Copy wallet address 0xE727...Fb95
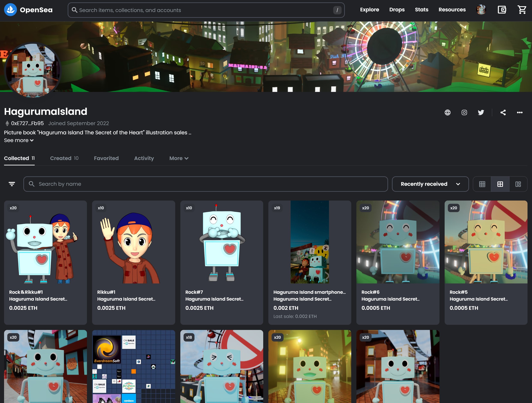Image resolution: width=532 pixels, height=403 pixels. (27, 123)
